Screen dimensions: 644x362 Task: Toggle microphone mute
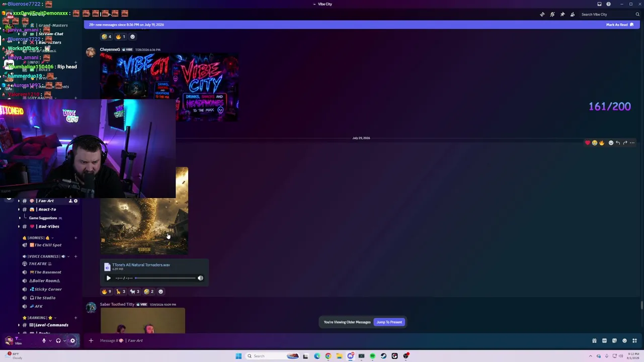pyautogui.click(x=44, y=341)
